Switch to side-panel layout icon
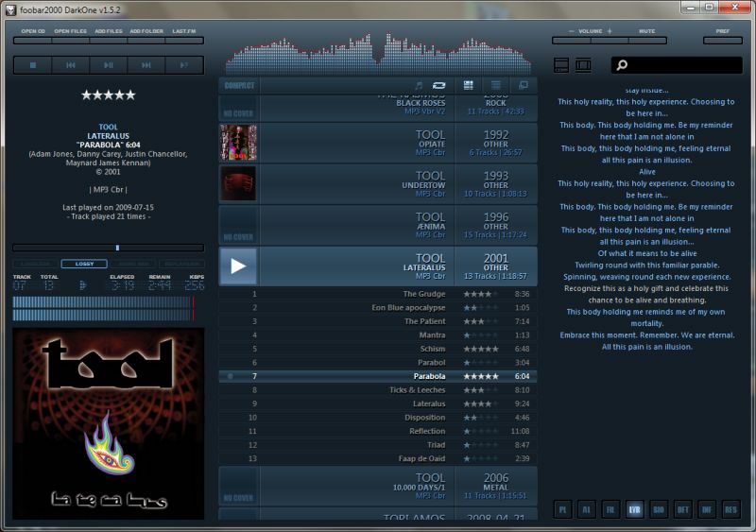Screen dimensions: 756x532 pos(583,65)
